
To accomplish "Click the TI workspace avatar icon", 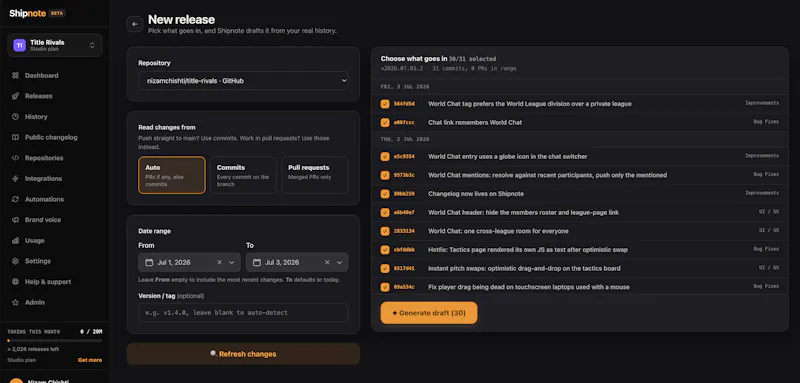I will 19,45.
